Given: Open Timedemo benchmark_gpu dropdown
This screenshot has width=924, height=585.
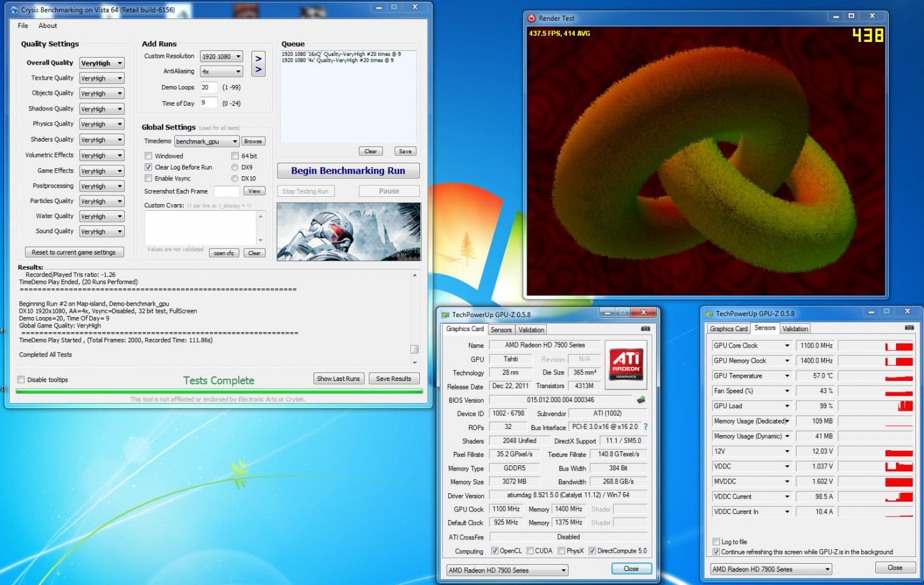Looking at the screenshot, I should [207, 142].
